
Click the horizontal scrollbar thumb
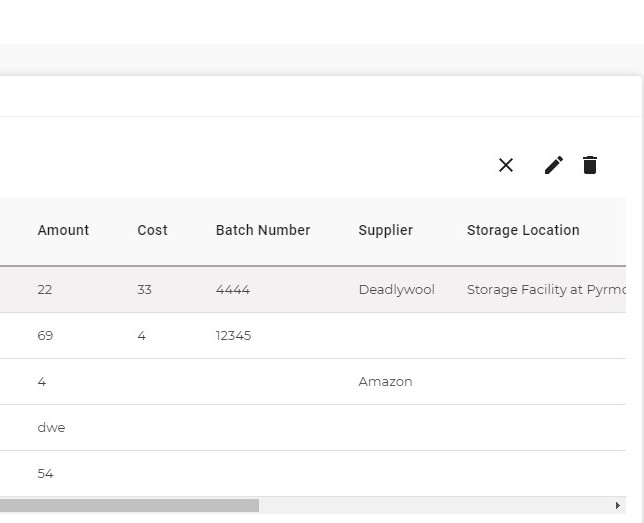coord(129,506)
